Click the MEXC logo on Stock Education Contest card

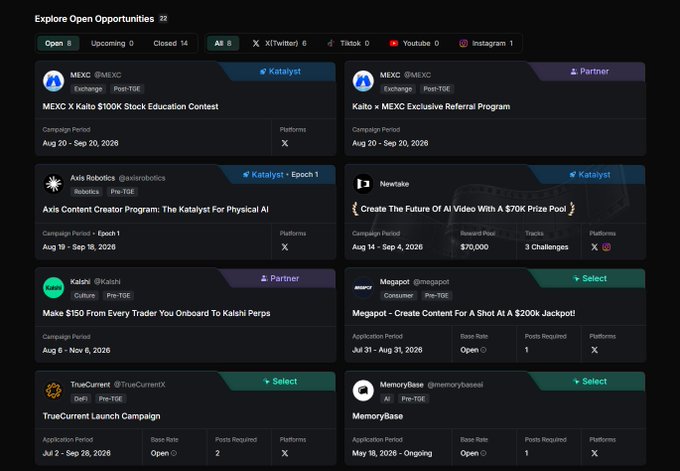(54, 81)
